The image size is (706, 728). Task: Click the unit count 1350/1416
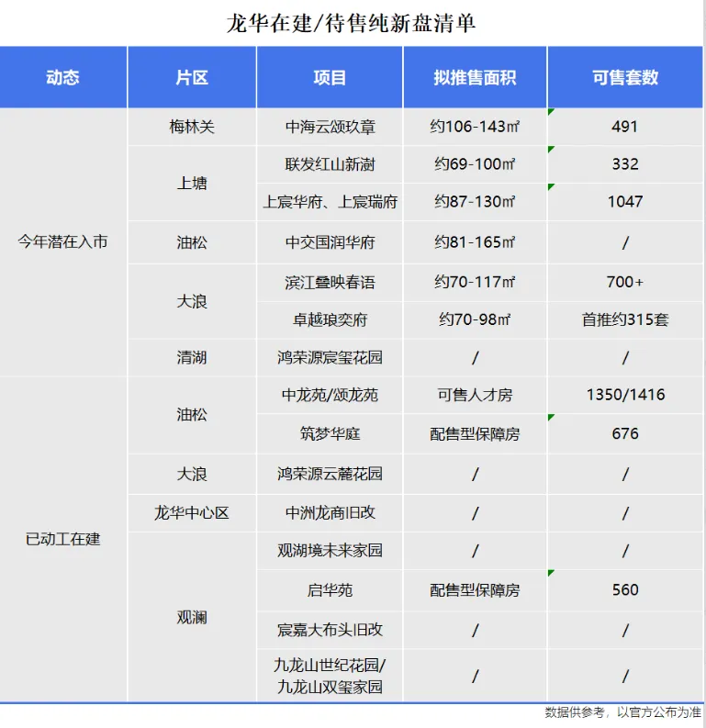click(x=625, y=395)
